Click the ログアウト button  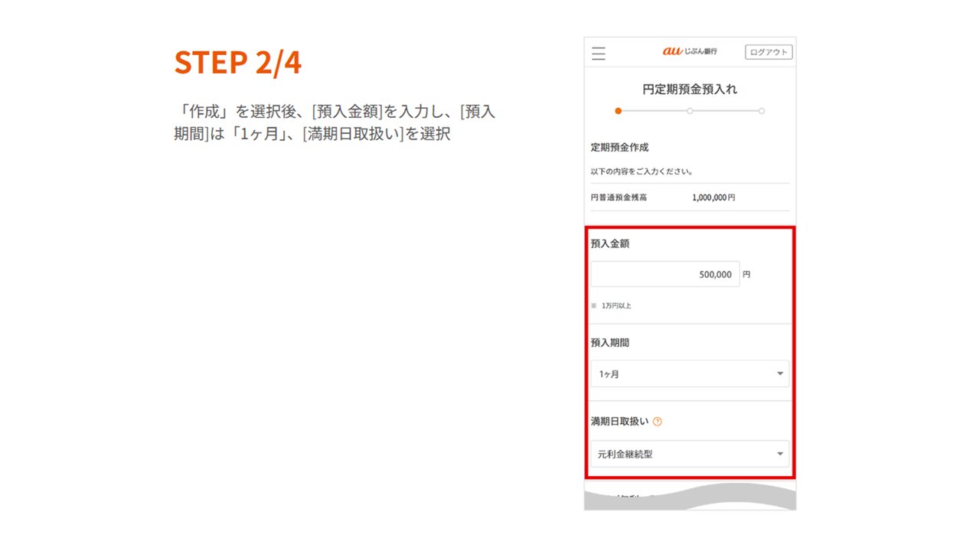coord(769,52)
